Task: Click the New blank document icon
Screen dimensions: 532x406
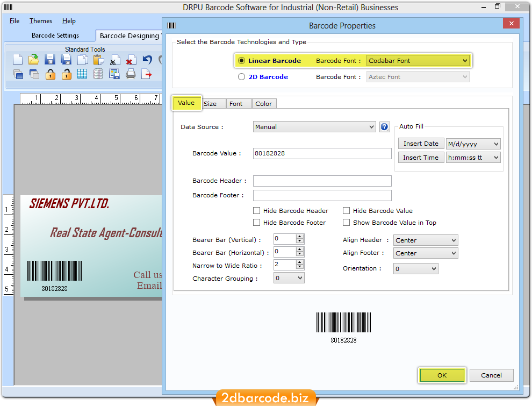Action: pos(18,59)
